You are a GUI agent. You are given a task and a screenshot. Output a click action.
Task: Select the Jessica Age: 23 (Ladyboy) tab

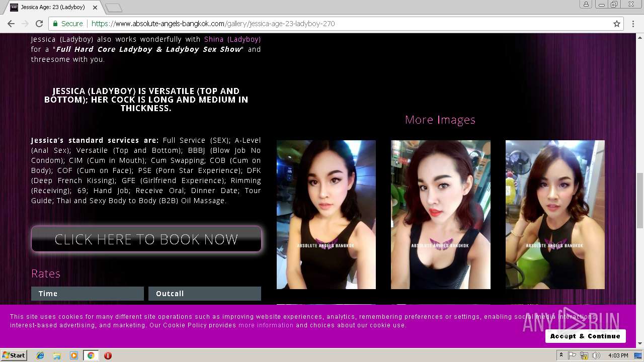(53, 8)
